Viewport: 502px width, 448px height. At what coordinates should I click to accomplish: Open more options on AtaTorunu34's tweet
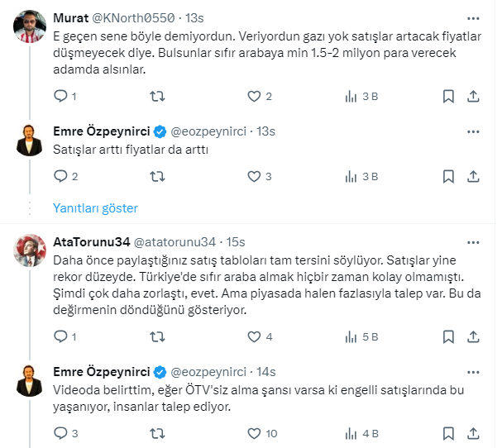click(473, 241)
